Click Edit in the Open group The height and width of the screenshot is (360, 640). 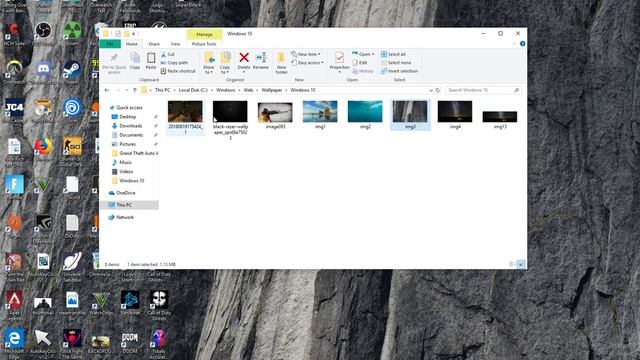[360, 63]
